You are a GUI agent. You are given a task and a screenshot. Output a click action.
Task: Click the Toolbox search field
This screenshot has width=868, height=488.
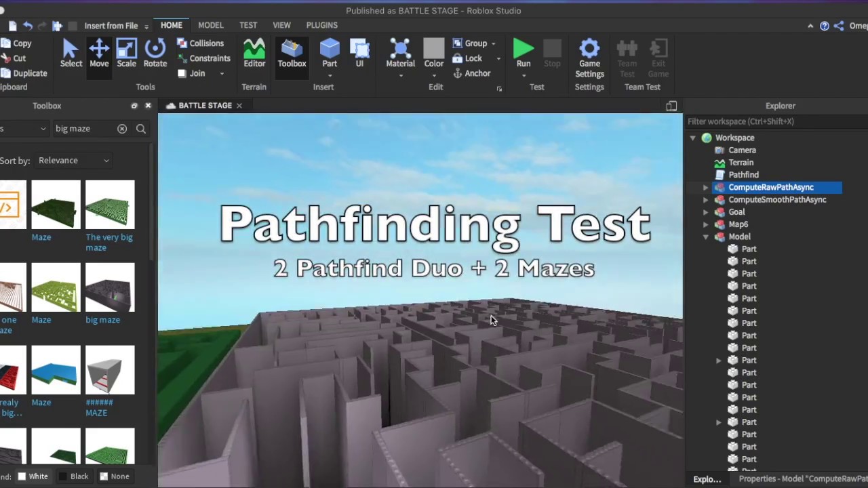[x=83, y=129]
